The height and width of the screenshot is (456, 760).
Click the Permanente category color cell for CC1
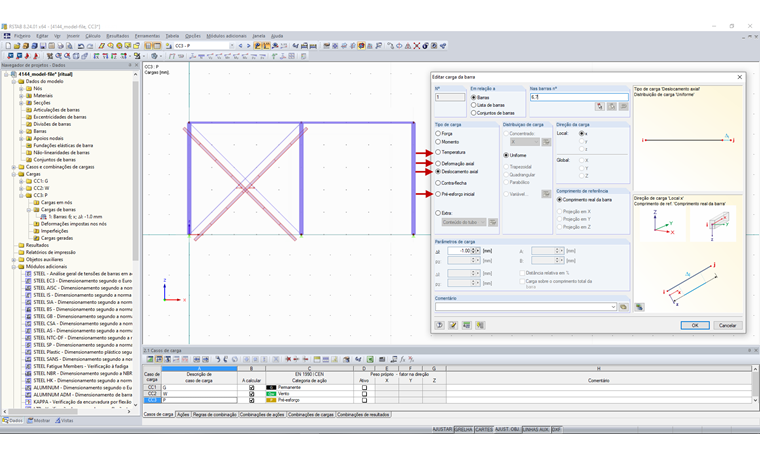coord(271,388)
